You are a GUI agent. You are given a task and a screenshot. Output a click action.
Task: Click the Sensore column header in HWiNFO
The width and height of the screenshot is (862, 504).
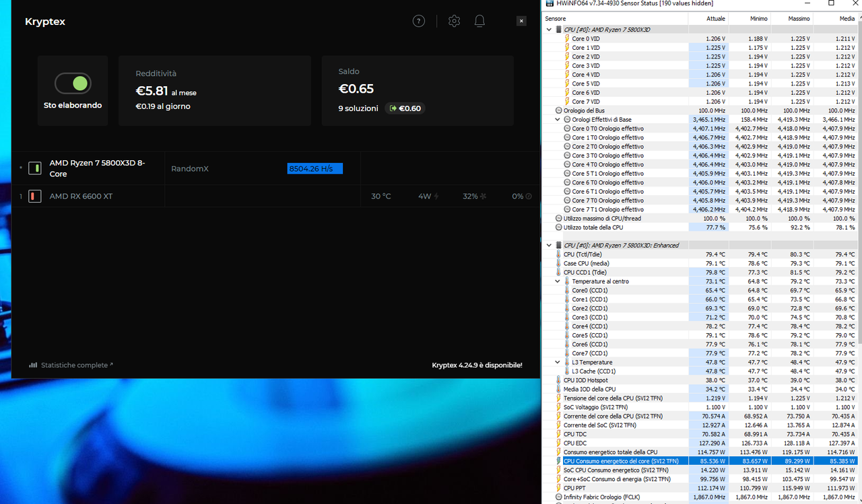pos(615,18)
